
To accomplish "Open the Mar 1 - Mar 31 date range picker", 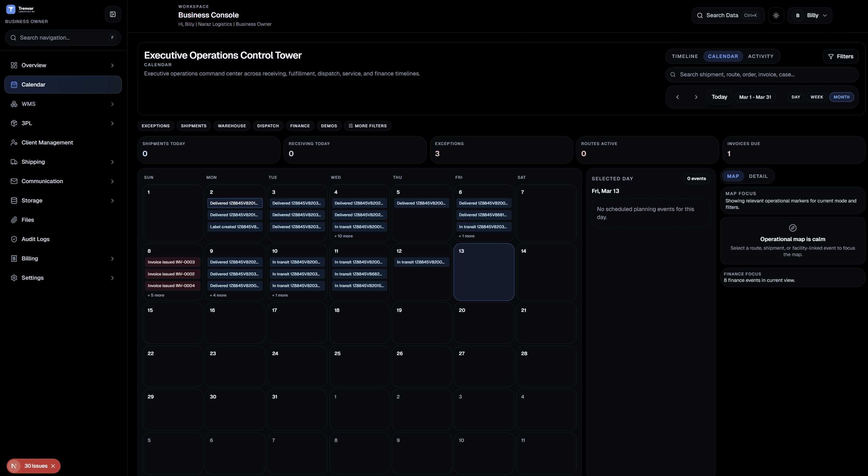I will pyautogui.click(x=755, y=97).
